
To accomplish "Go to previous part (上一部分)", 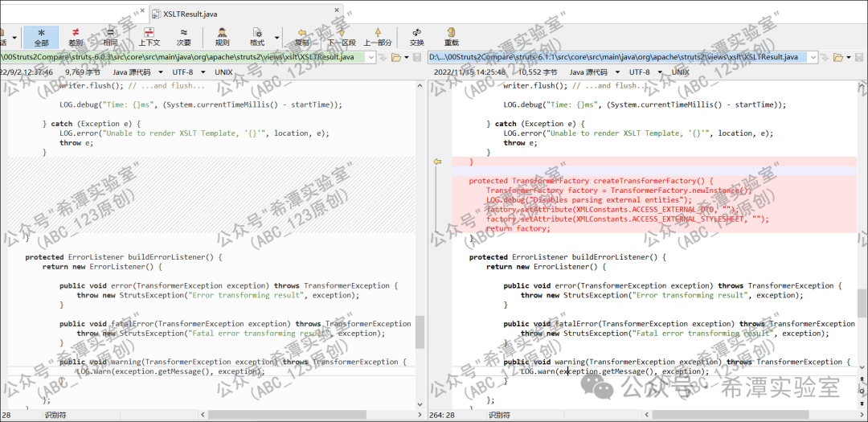I will pos(378,35).
